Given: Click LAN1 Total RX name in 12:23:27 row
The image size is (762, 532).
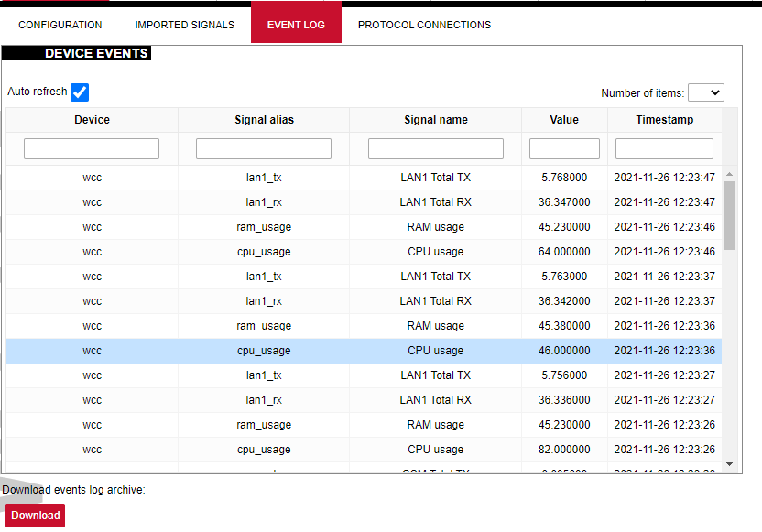Looking at the screenshot, I should pos(435,400).
